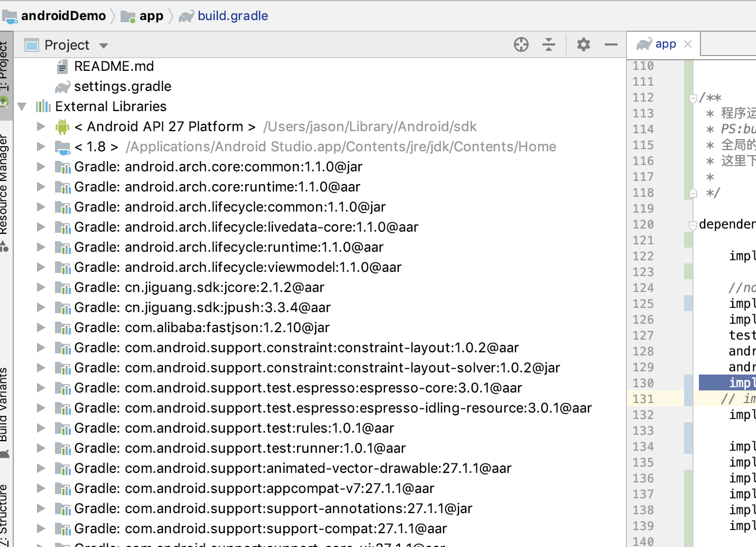The width and height of the screenshot is (756, 547).
Task: Hide the Project panel with the minus icon
Action: coord(611,44)
